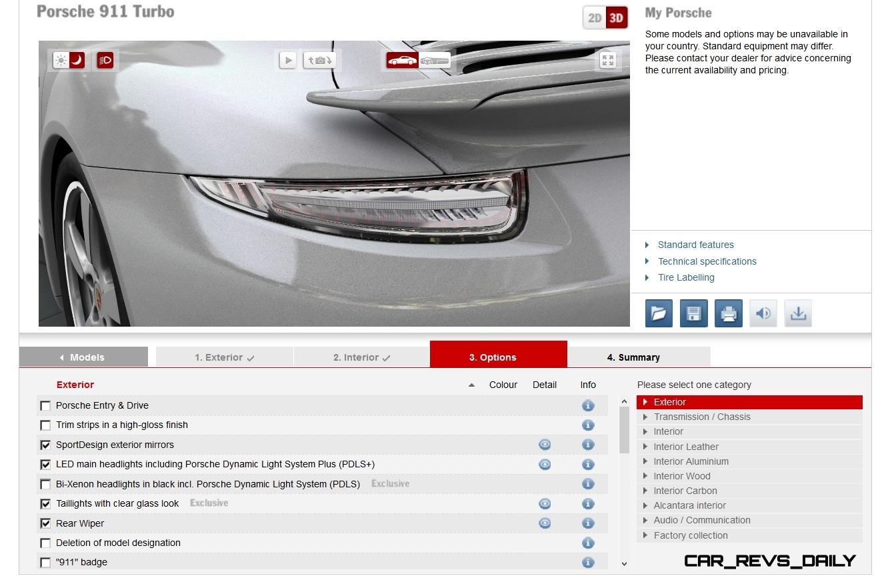The image size is (886, 588).
Task: View details for Taillights with clear glass look
Action: 545,504
